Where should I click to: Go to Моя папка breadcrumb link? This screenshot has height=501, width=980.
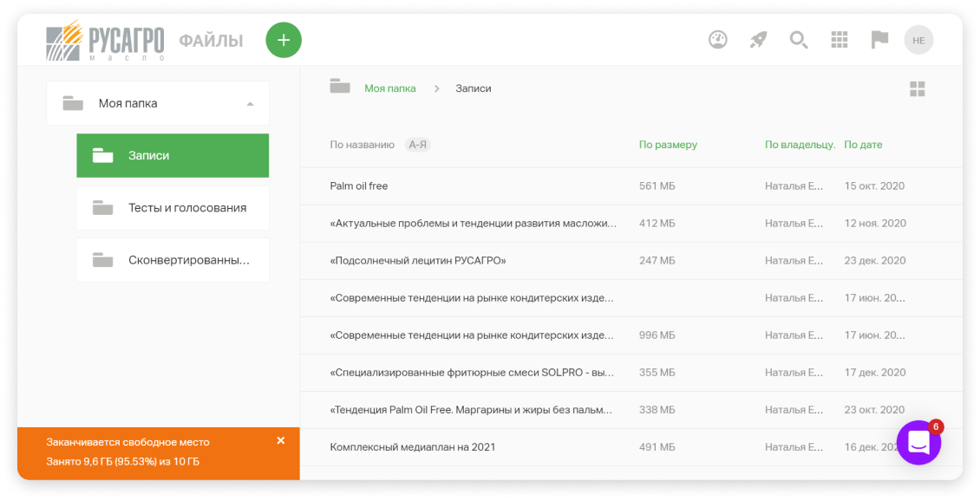390,88
